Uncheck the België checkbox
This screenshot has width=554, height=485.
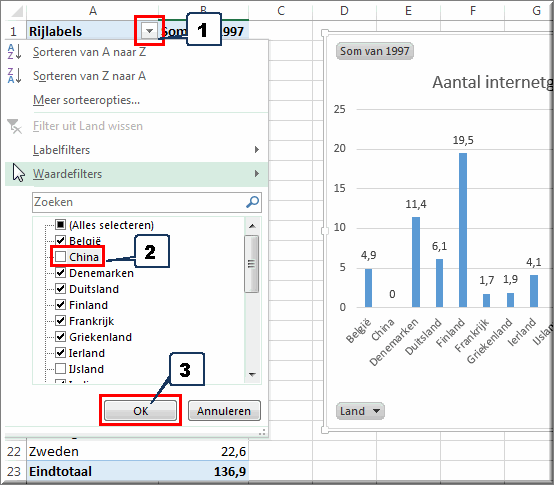61,241
